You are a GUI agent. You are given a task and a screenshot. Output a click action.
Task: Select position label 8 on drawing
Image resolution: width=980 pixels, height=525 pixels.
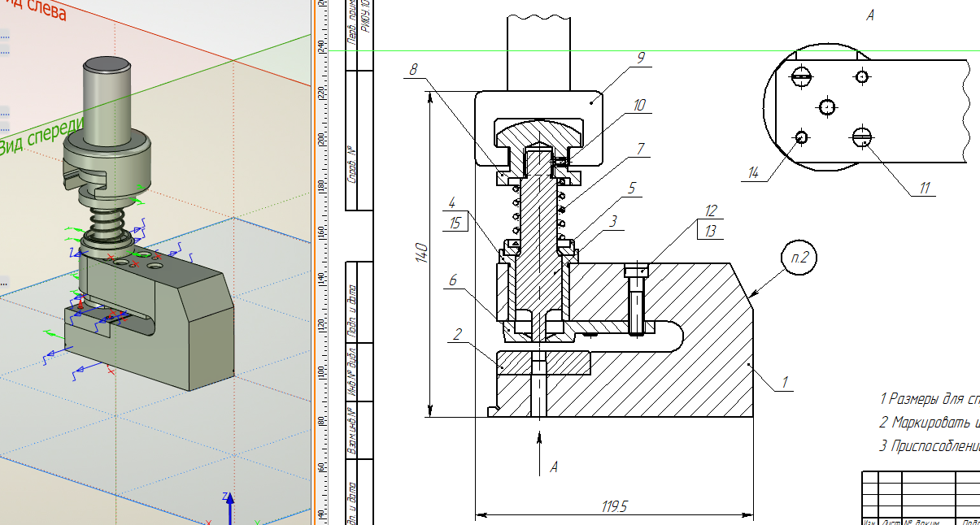tap(413, 71)
